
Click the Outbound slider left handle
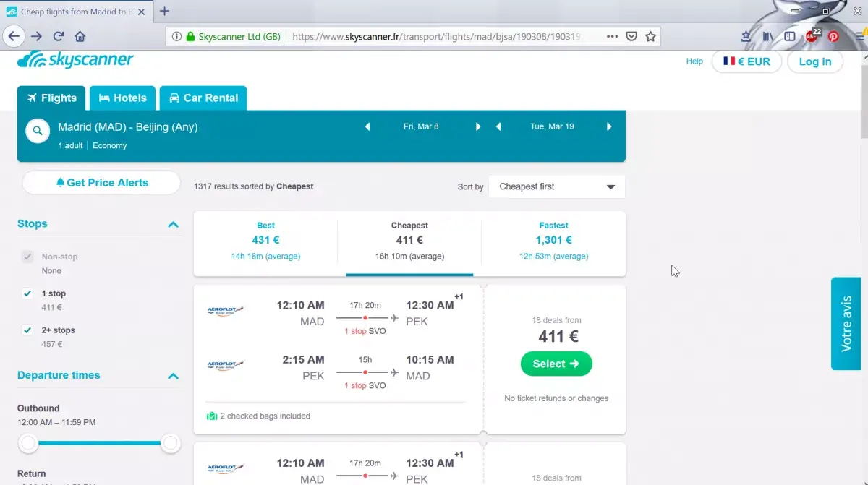click(x=28, y=443)
